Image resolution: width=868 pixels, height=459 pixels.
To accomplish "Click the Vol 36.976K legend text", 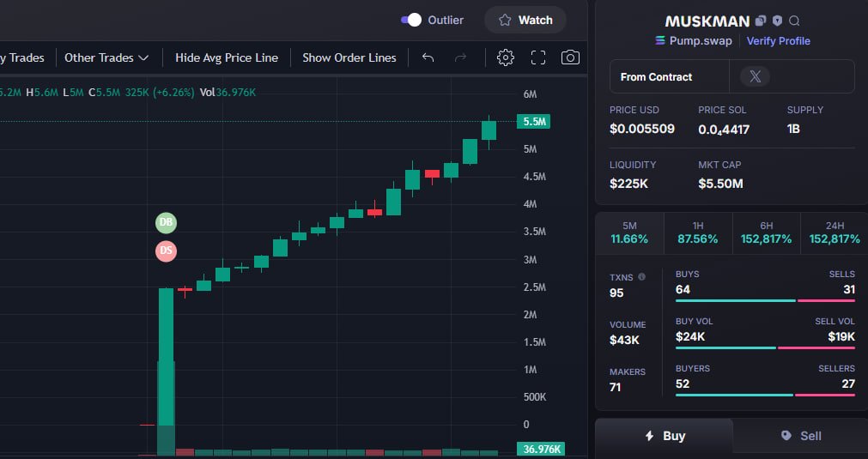I will click(228, 93).
